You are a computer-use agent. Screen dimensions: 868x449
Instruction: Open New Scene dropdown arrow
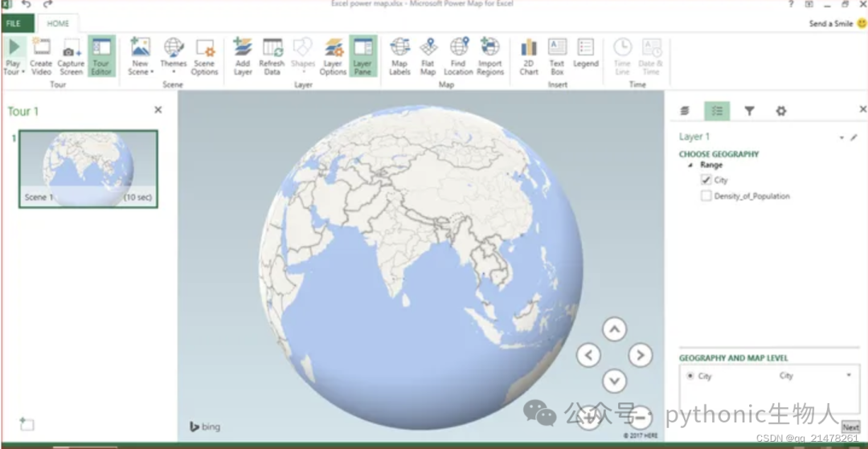click(x=152, y=72)
